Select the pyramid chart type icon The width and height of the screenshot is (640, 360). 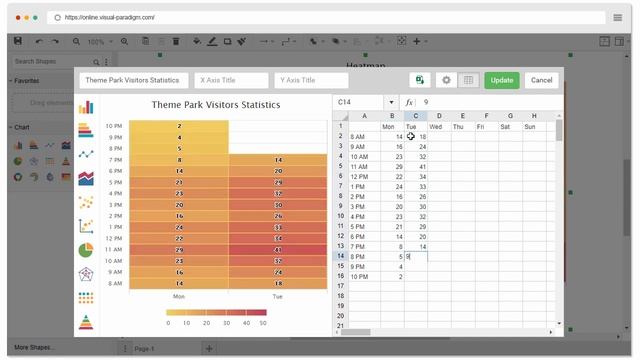tap(86, 322)
